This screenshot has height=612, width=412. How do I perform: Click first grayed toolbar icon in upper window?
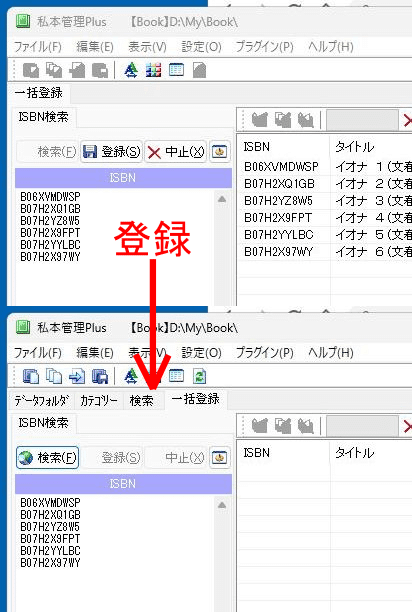tap(31, 70)
